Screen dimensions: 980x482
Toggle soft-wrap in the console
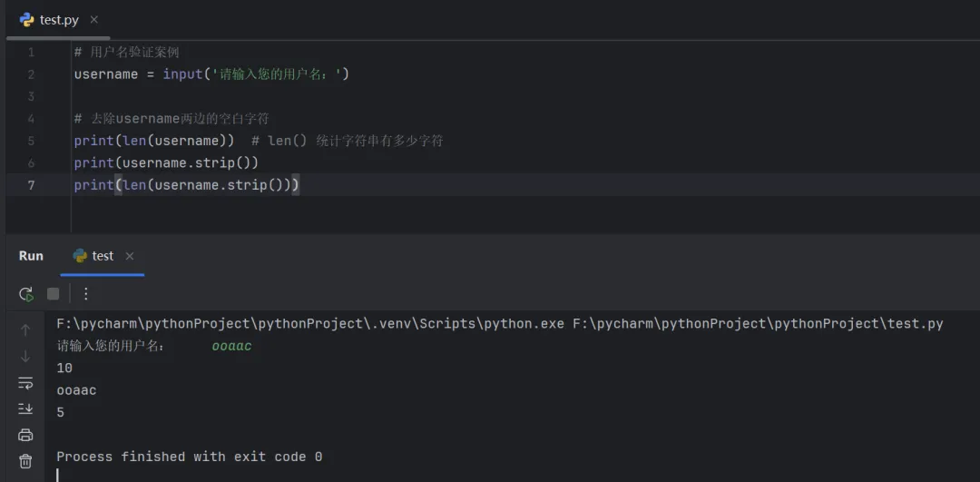[25, 382]
